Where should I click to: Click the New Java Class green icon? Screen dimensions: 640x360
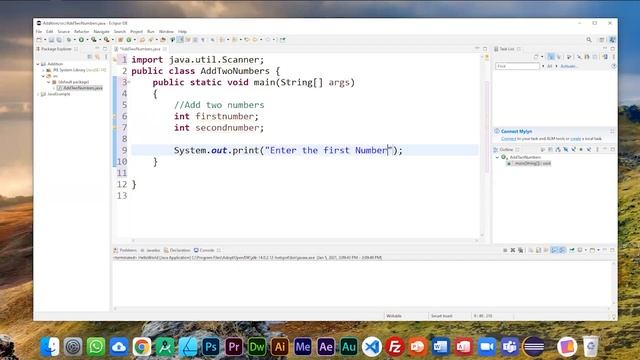tap(129, 40)
